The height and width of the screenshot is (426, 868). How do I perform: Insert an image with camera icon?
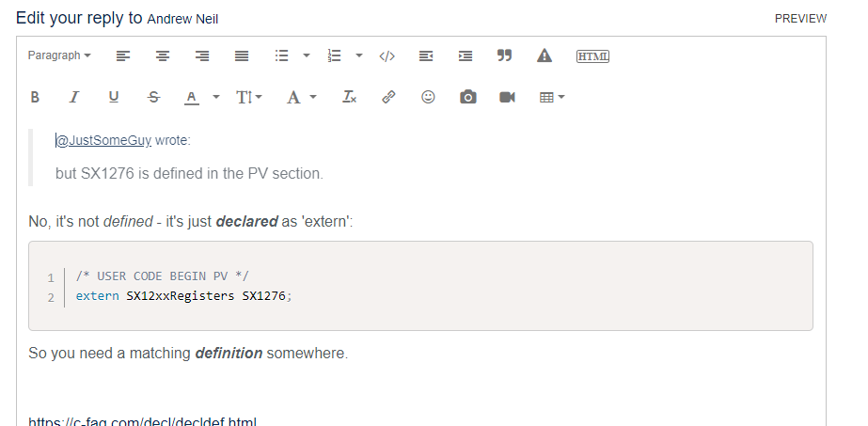point(467,97)
